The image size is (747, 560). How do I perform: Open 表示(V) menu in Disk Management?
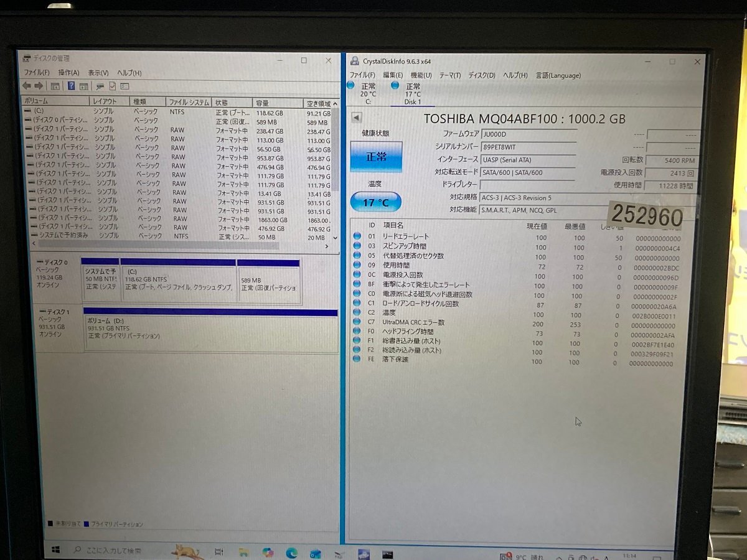(x=98, y=73)
